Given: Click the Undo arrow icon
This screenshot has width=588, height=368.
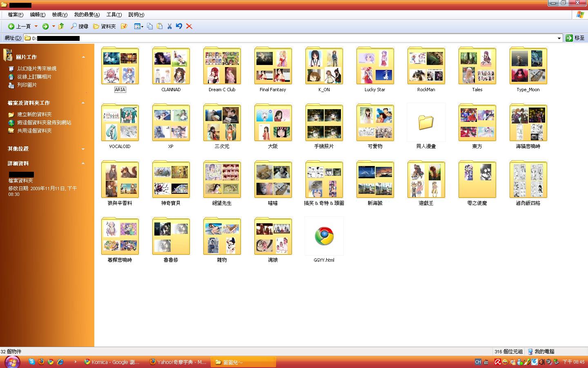Looking at the screenshot, I should click(179, 26).
